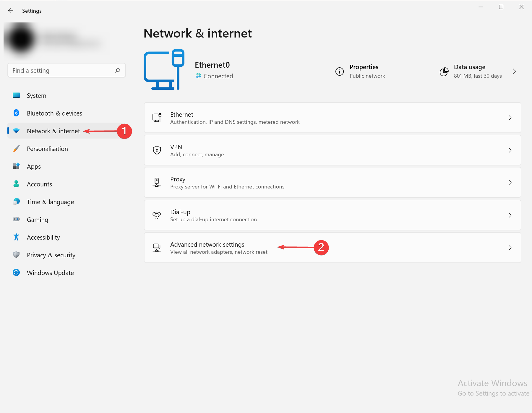Screen dimensions: 532x413
Task: Open the System settings category
Action: coord(66,95)
